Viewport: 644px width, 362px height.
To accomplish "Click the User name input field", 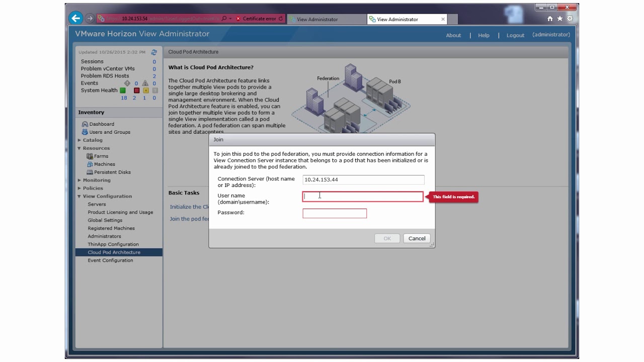I will pyautogui.click(x=363, y=197).
